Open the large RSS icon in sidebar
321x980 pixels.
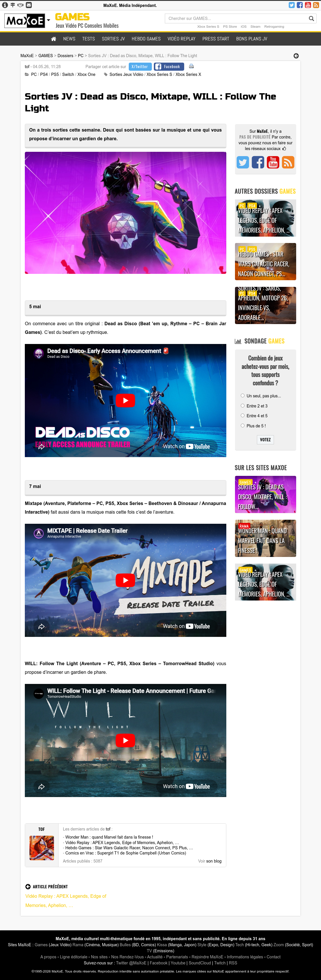pyautogui.click(x=288, y=162)
